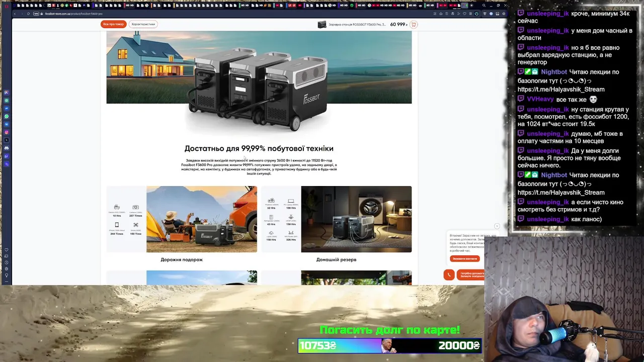
Task: Click the chat message 'все так же'
Action: [x=572, y=100]
